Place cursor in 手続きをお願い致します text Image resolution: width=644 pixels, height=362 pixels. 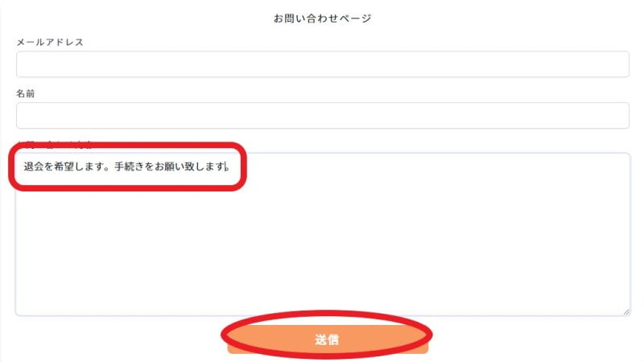click(x=169, y=167)
